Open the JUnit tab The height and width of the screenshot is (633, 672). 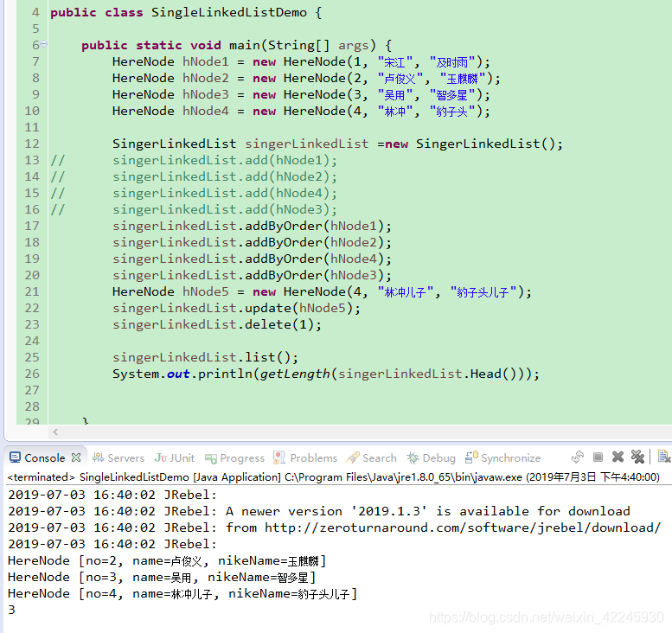175,457
